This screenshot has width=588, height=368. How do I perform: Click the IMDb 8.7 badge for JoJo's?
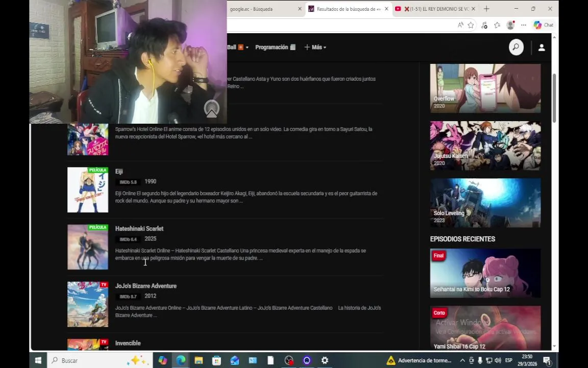pyautogui.click(x=128, y=296)
